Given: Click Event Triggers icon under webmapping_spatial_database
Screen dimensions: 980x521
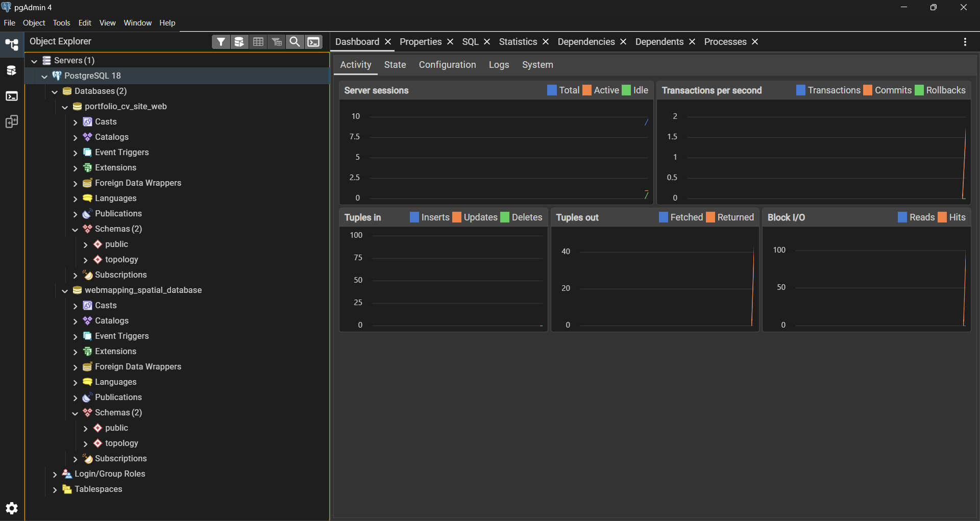Looking at the screenshot, I should [x=87, y=336].
